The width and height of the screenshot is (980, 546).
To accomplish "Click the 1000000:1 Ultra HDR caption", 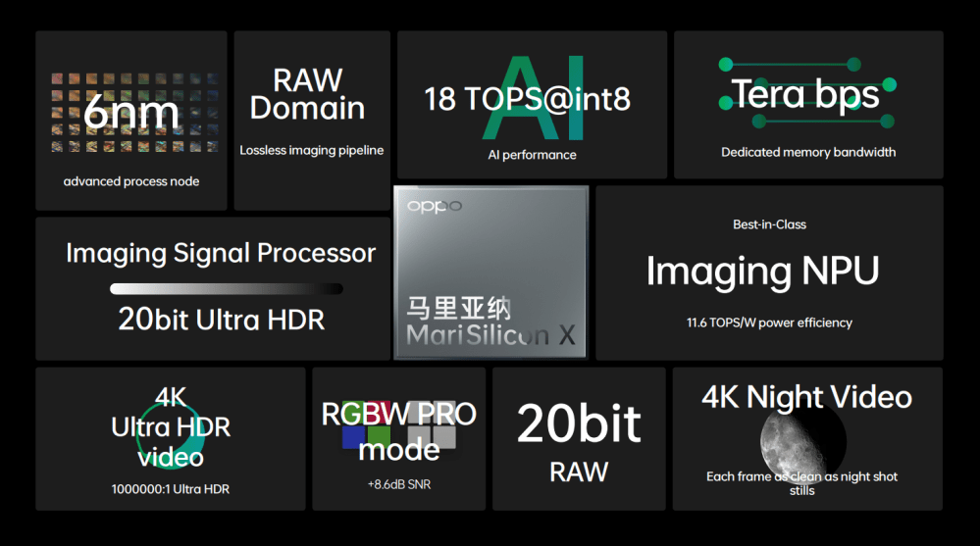I will [x=171, y=489].
